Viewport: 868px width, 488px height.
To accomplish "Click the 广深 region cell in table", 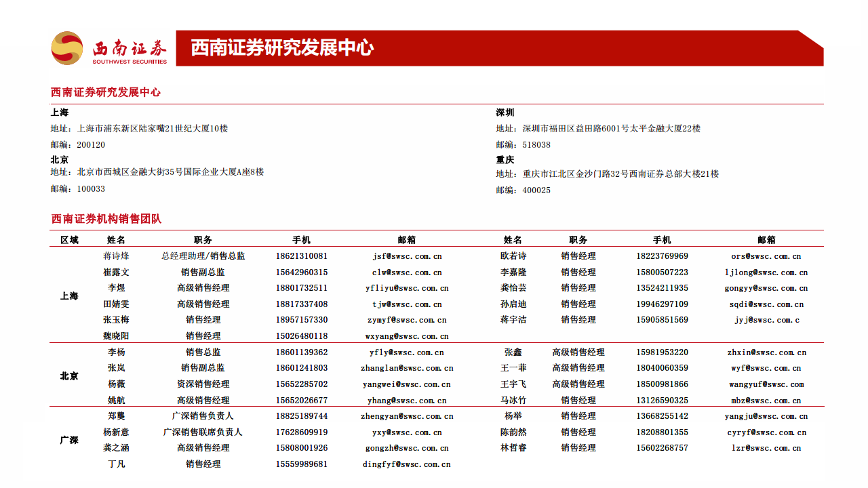I will (x=69, y=440).
